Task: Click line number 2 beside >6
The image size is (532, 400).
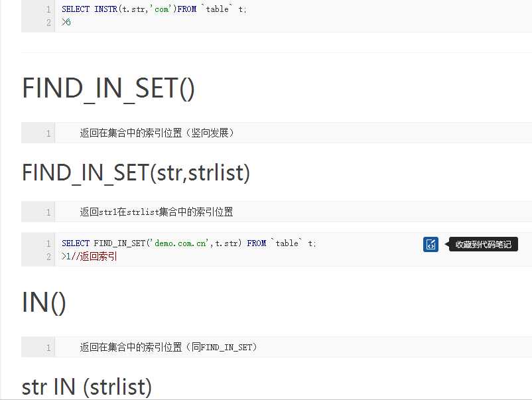Action: [x=48, y=23]
